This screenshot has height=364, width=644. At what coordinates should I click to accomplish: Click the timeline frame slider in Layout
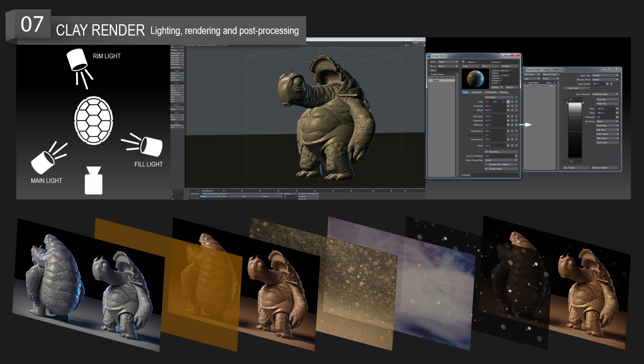pos(207,191)
